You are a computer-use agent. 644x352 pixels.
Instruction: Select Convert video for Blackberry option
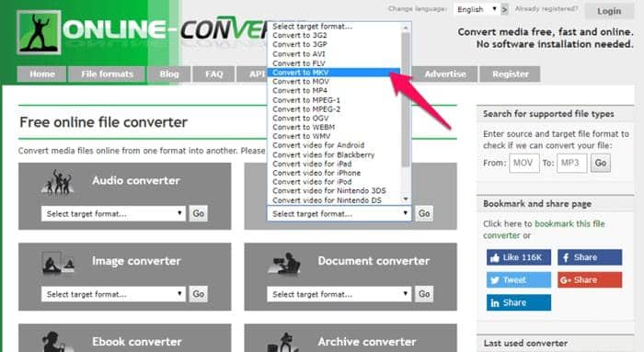(334, 154)
